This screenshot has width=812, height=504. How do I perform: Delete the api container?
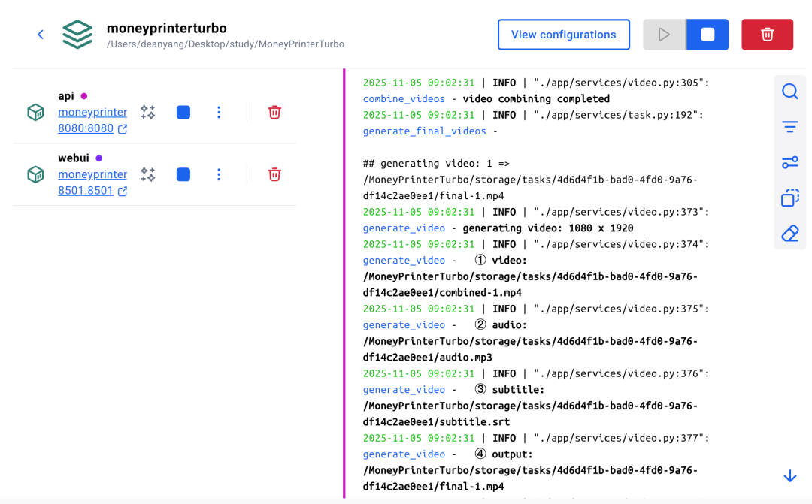click(274, 112)
